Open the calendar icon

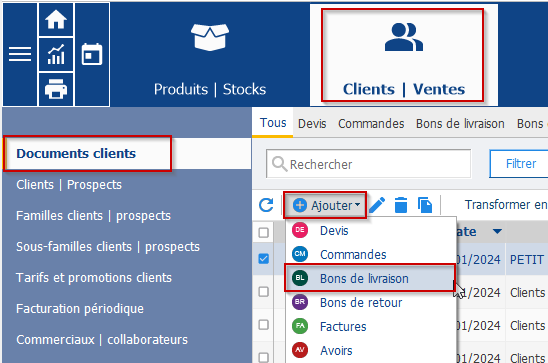(92, 54)
